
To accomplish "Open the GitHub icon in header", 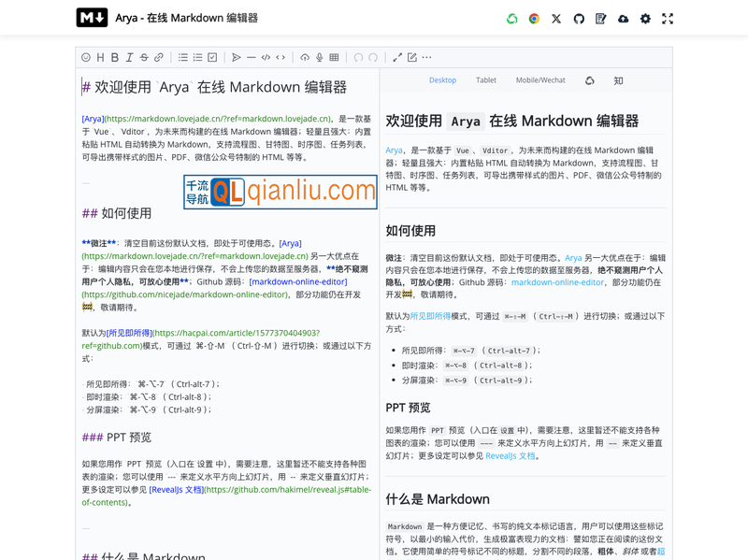I will (x=579, y=19).
